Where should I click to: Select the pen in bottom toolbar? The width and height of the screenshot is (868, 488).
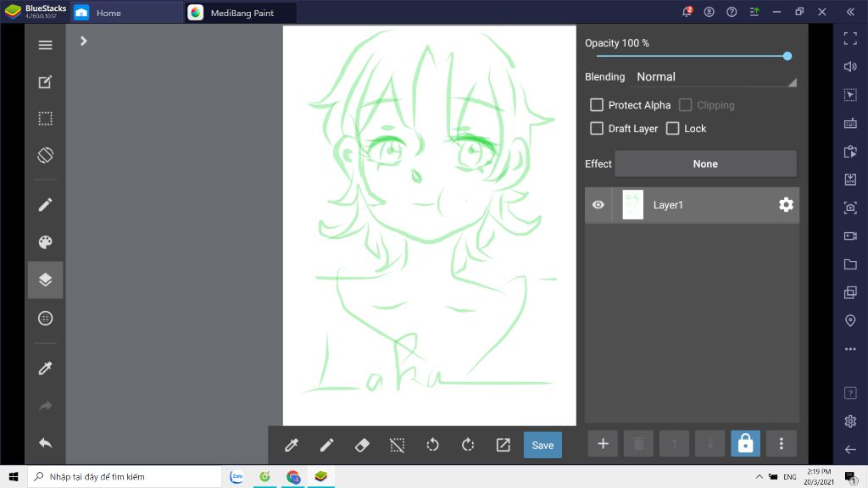tap(326, 445)
